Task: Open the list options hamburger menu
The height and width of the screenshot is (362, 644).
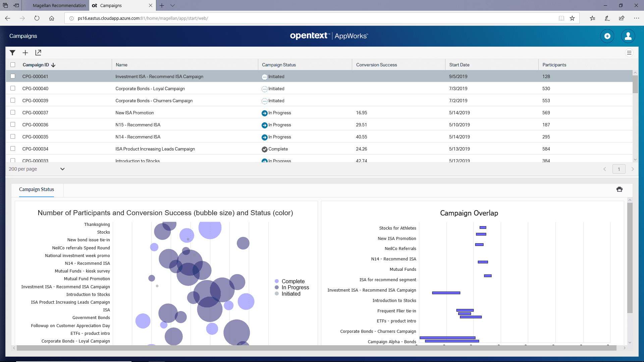Action: (629, 53)
